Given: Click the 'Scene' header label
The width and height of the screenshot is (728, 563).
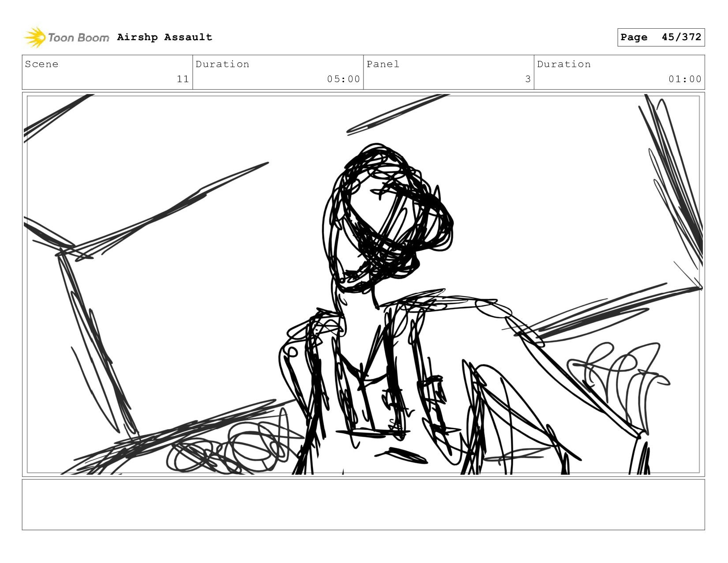Looking at the screenshot, I should pyautogui.click(x=42, y=64).
